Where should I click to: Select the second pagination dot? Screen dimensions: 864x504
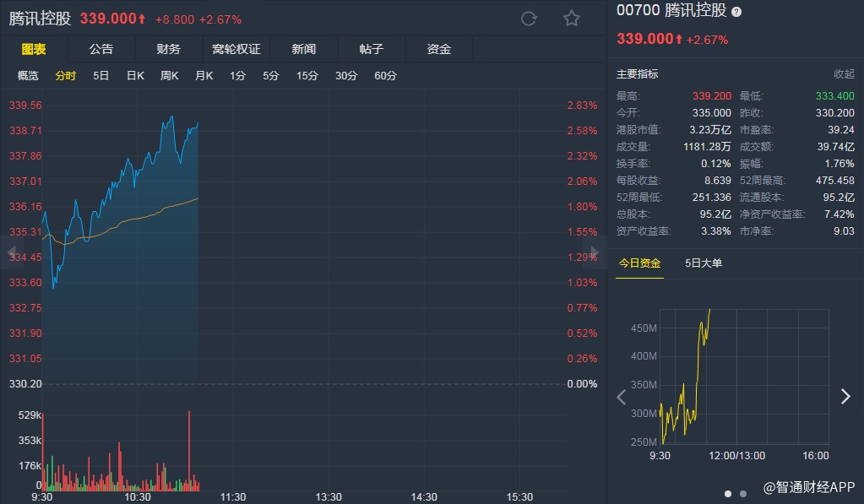click(743, 494)
